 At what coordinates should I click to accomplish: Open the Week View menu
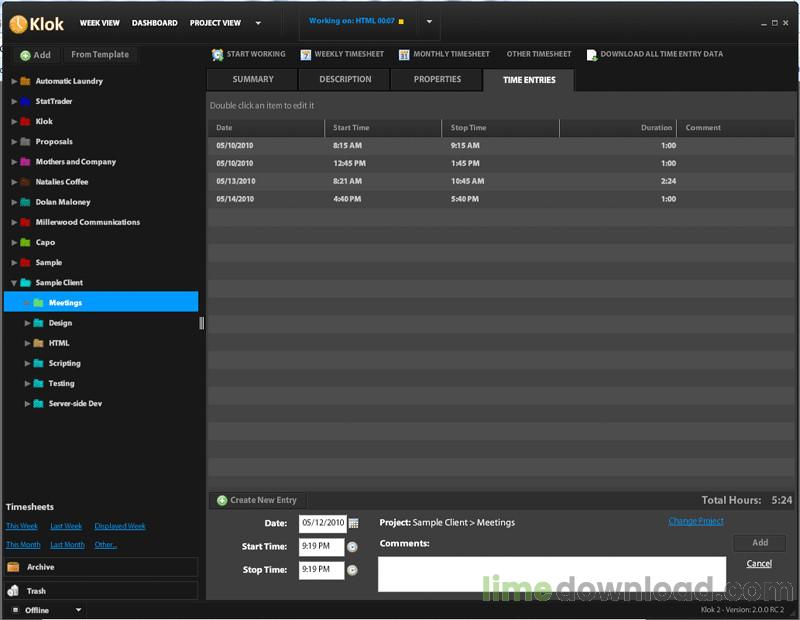(x=99, y=23)
